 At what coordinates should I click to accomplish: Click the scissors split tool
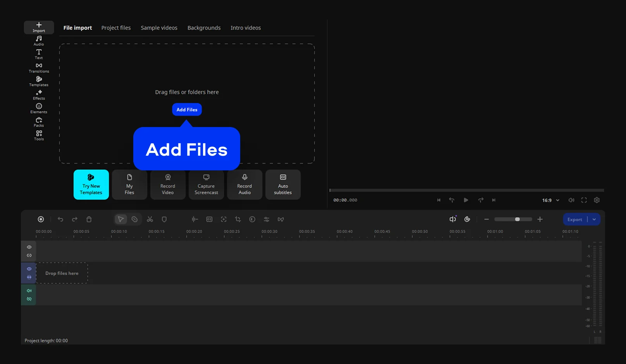pyautogui.click(x=150, y=219)
